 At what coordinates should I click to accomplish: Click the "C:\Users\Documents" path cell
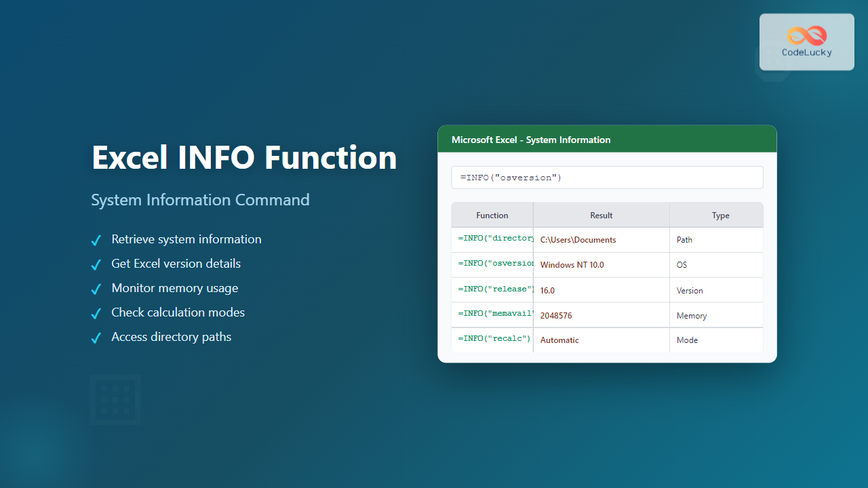578,239
